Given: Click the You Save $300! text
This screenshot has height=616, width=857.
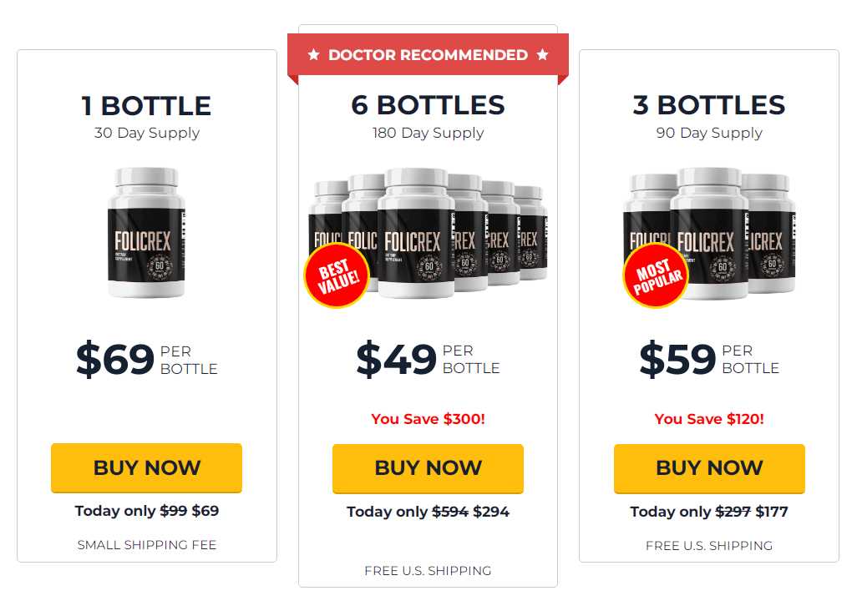Looking at the screenshot, I should (428, 419).
